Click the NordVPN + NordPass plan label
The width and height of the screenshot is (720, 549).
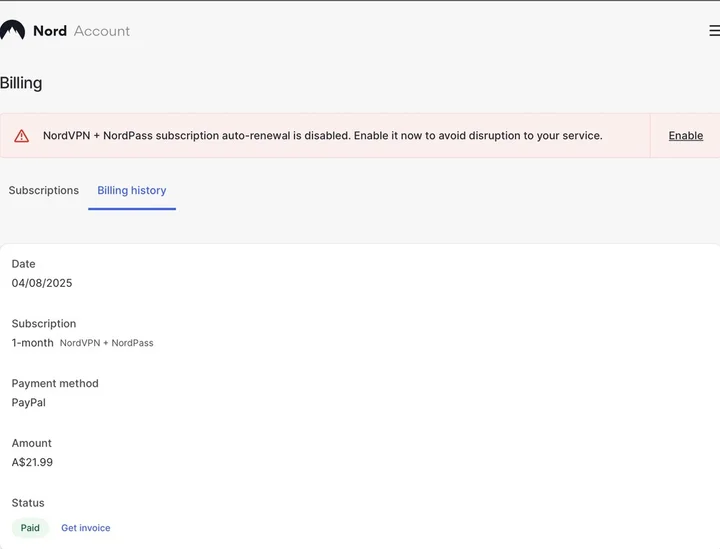point(106,343)
